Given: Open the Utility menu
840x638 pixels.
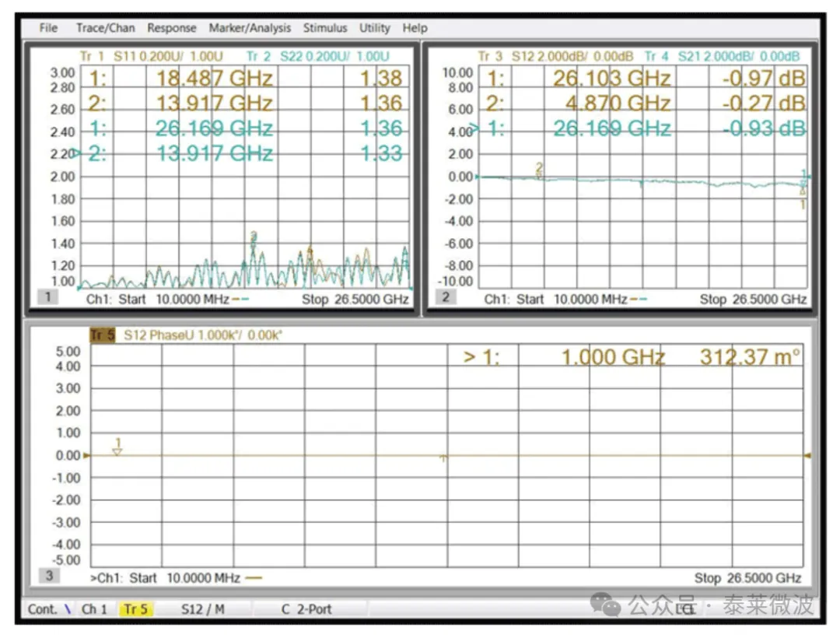Looking at the screenshot, I should point(374,28).
